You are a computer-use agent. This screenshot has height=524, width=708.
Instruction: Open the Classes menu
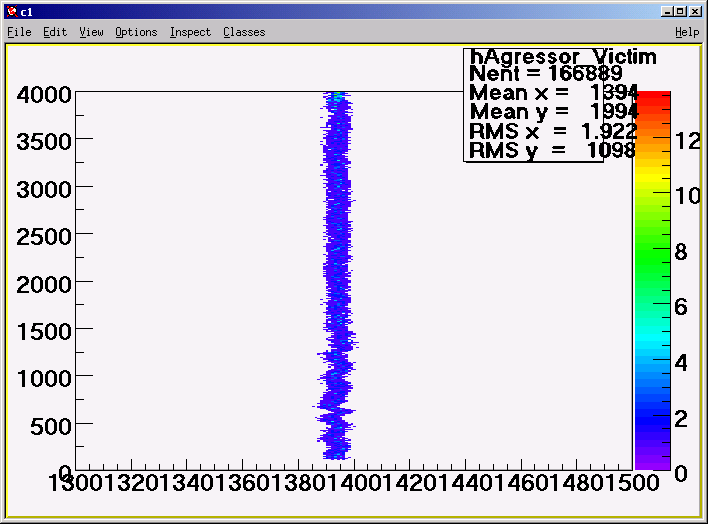point(244,32)
